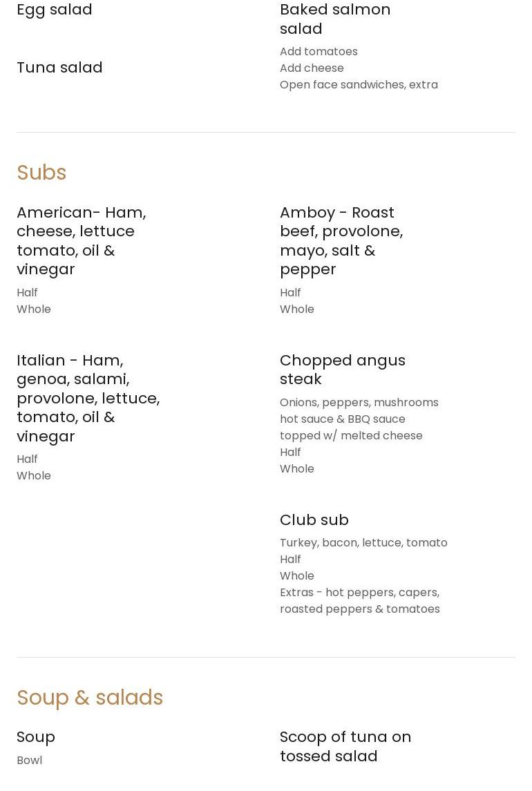Click Scoop of tuna on tossed salad
The image size is (532, 791).
[345, 746]
